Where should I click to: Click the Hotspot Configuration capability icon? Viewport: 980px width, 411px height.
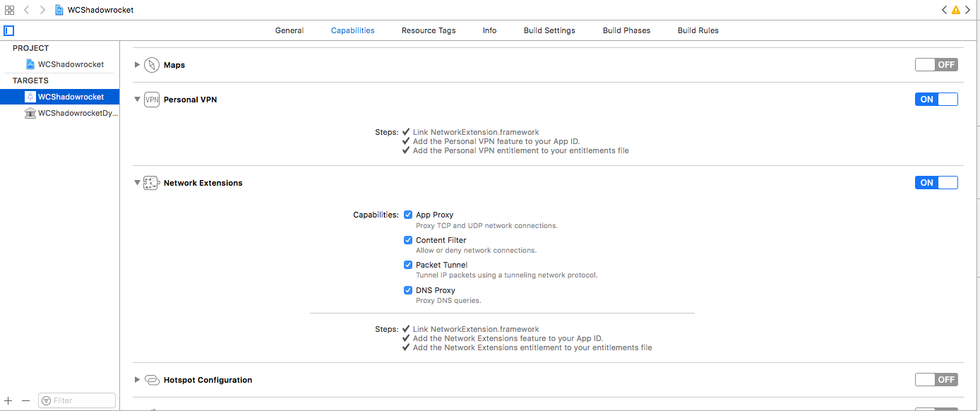tap(152, 380)
